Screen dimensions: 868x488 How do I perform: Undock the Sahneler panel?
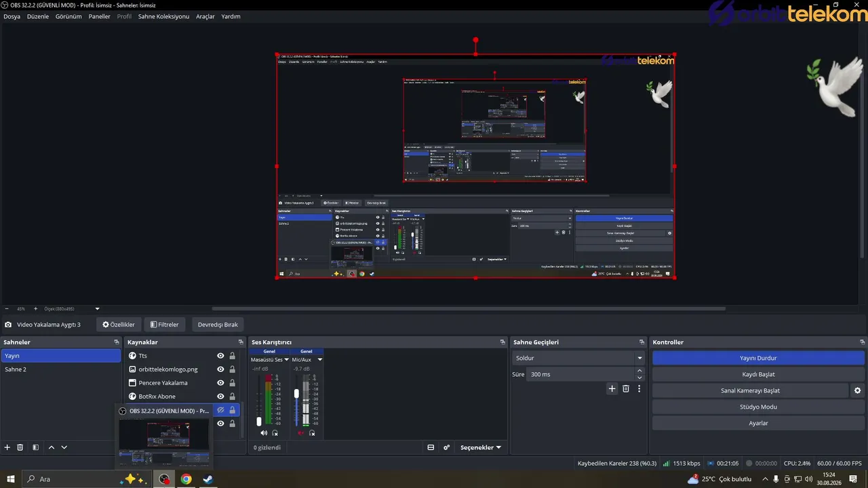point(117,342)
